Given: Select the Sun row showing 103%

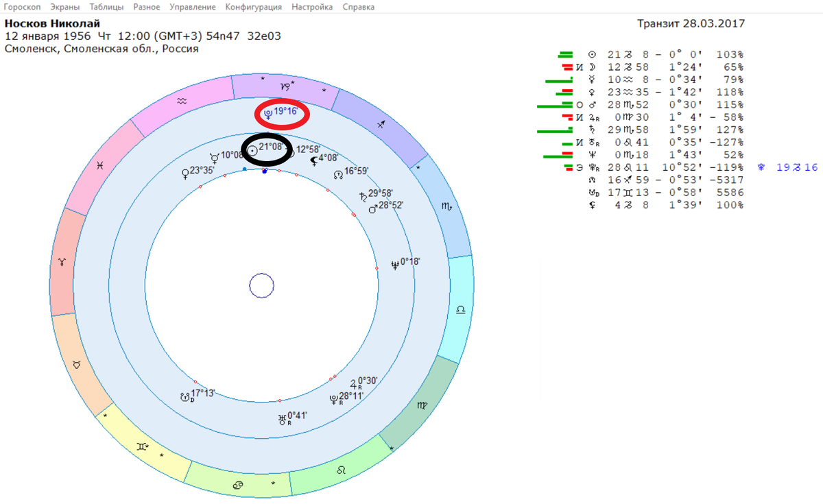Looking at the screenshot, I should (650, 55).
